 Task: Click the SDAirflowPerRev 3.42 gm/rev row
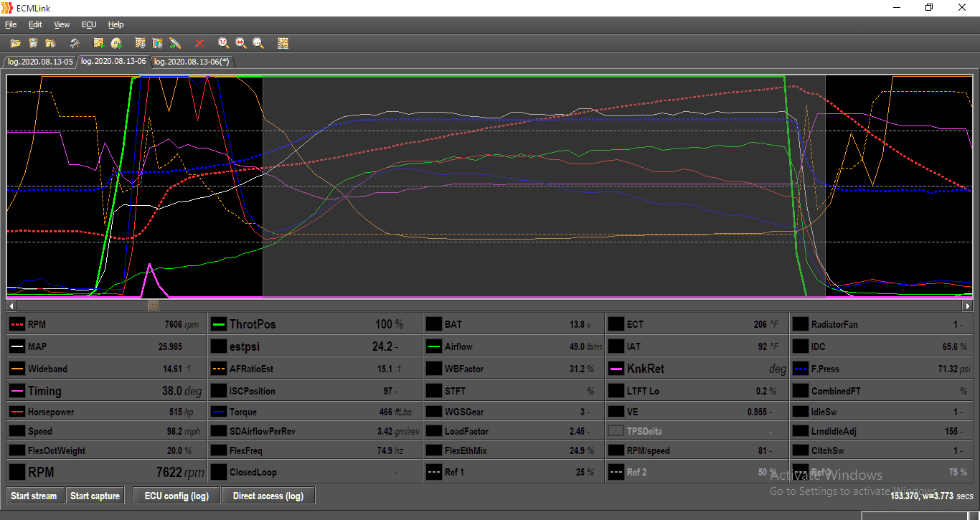coord(315,431)
